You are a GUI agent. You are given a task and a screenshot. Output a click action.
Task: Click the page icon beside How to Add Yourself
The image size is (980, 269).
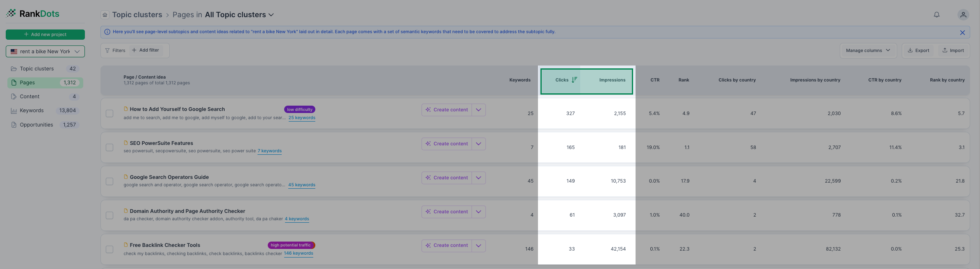coord(126,109)
